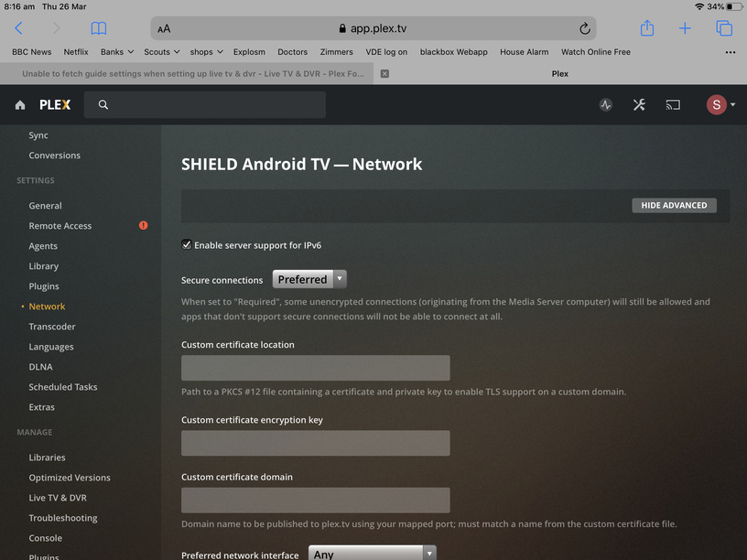This screenshot has width=747, height=560.
Task: Open Library settings
Action: (43, 266)
